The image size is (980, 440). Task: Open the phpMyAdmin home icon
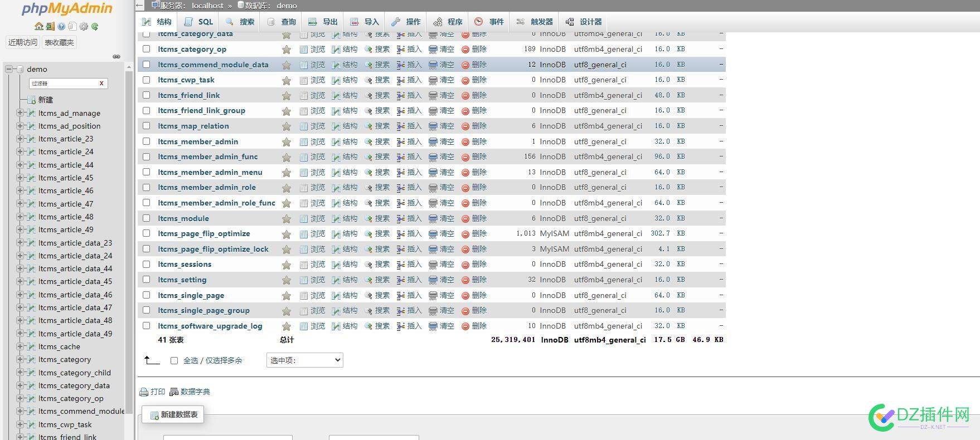point(38,26)
